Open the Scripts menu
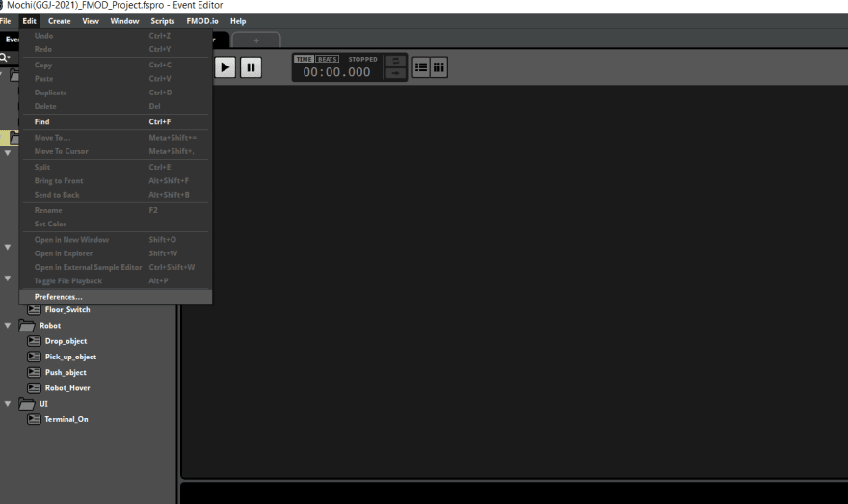This screenshot has height=504, width=848. point(162,21)
